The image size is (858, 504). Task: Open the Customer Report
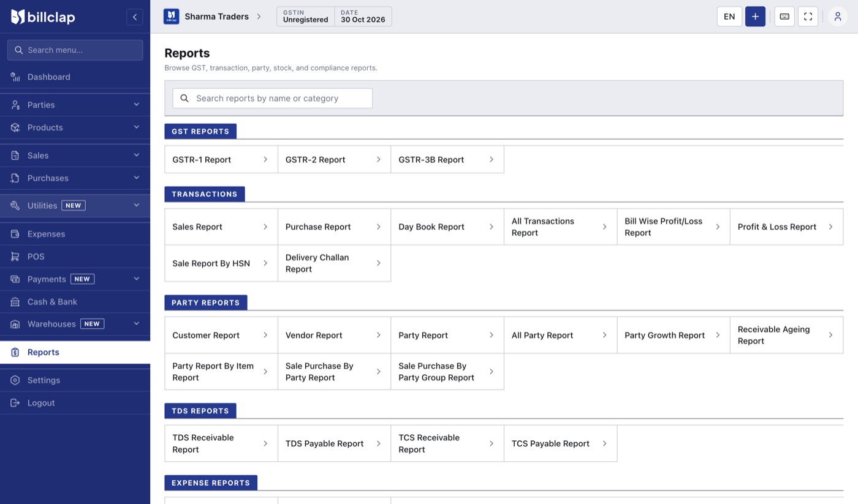(x=221, y=335)
